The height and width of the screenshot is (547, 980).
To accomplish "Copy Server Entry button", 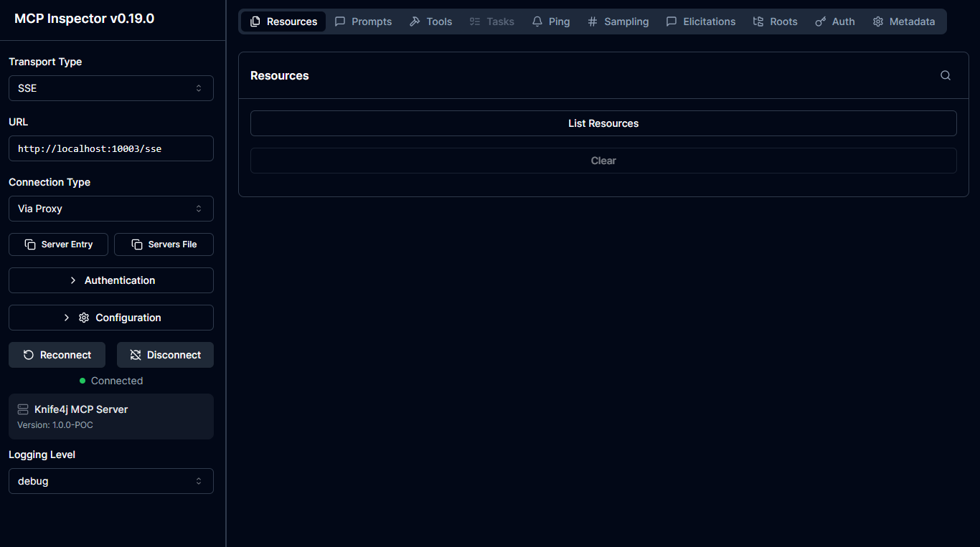I will tap(59, 244).
